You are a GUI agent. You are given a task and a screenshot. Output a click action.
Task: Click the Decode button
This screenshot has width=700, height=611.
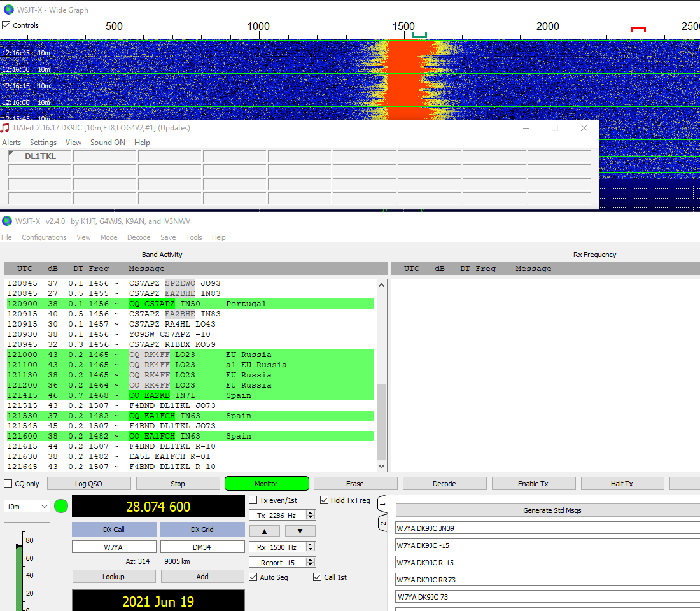(444, 484)
